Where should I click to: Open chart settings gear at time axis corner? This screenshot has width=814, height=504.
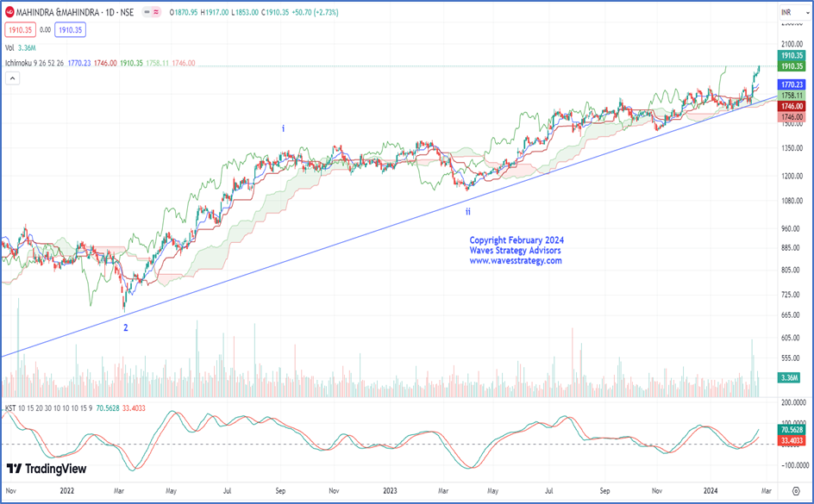tap(796, 490)
